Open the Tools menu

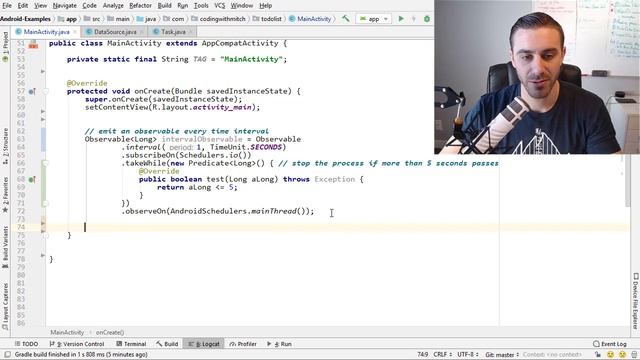coord(201,6)
